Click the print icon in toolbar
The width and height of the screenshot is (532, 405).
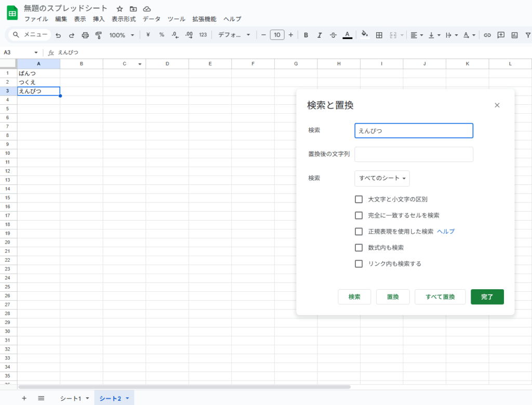(85, 35)
